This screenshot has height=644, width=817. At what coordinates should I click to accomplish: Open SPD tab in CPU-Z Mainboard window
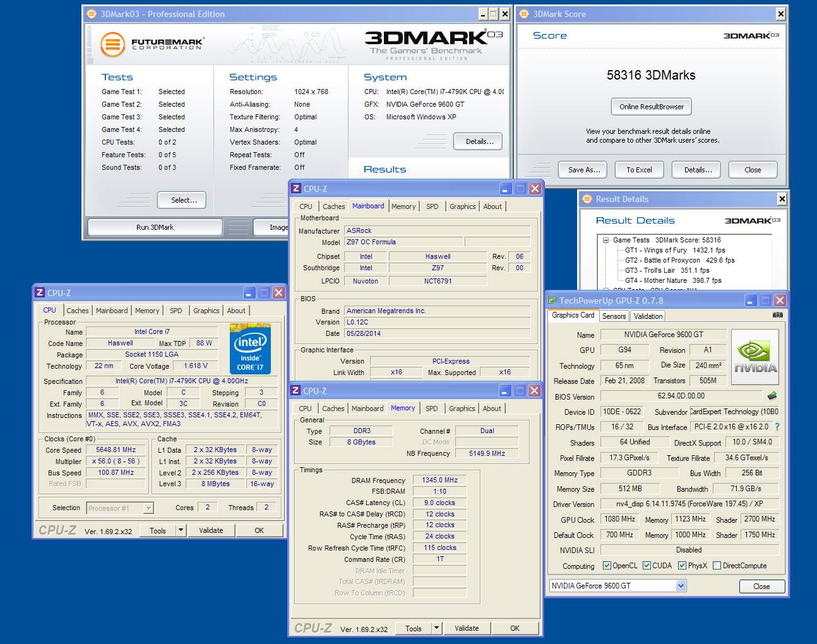click(432, 206)
